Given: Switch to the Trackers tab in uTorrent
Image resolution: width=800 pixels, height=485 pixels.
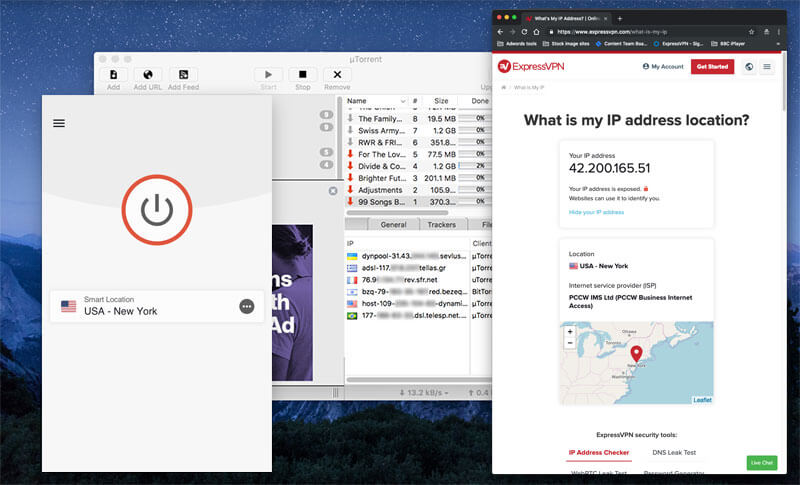Looking at the screenshot, I should tap(441, 224).
